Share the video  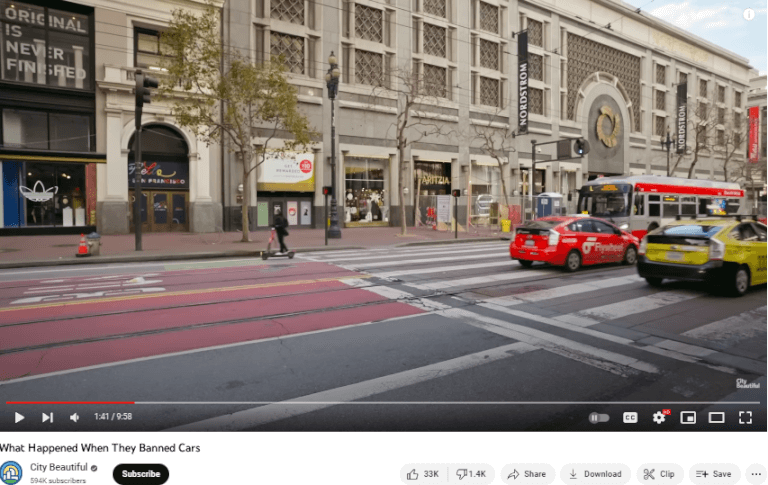(x=527, y=474)
